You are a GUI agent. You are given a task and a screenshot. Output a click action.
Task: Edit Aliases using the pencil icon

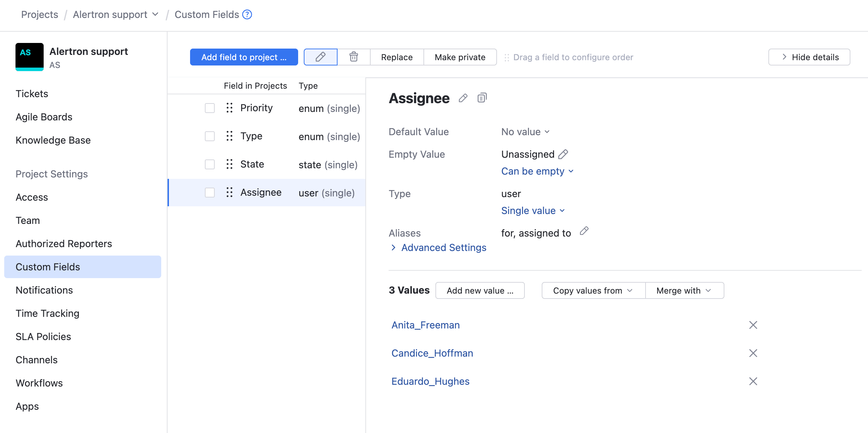[x=584, y=231]
